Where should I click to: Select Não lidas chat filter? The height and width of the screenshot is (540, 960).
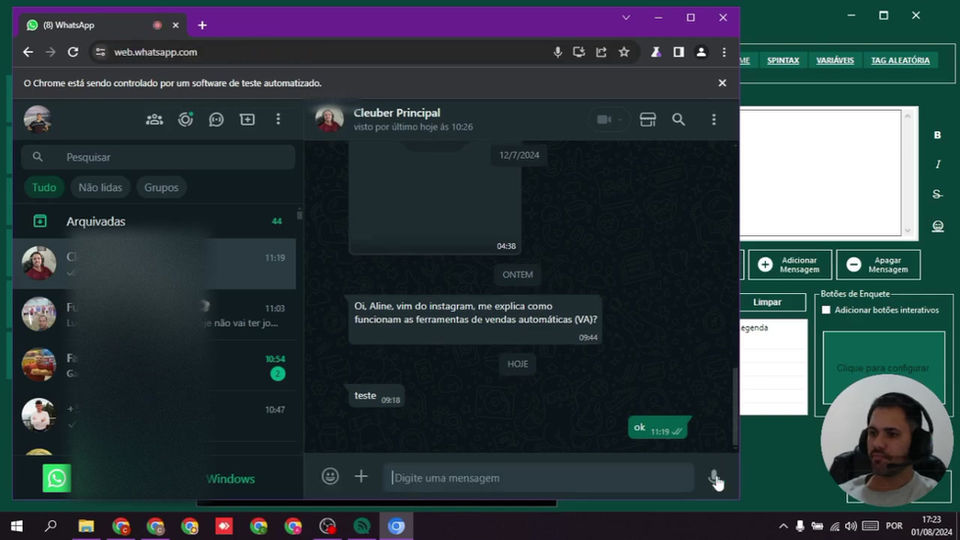(100, 187)
